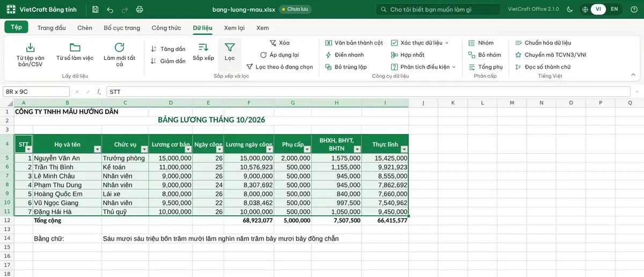Click cell with Nguyễn Văn An

click(x=67, y=158)
